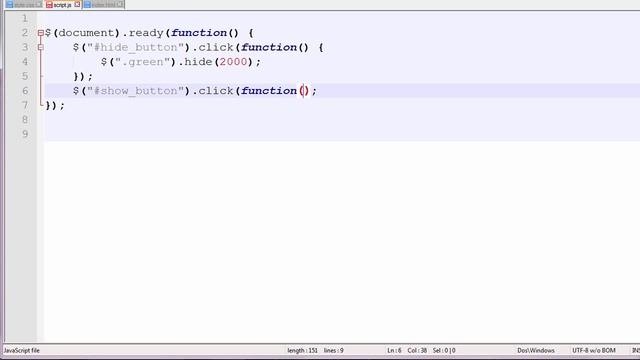The image size is (640, 360).
Task: Click Dos\Windows line ending in status bar
Action: [x=536, y=350]
